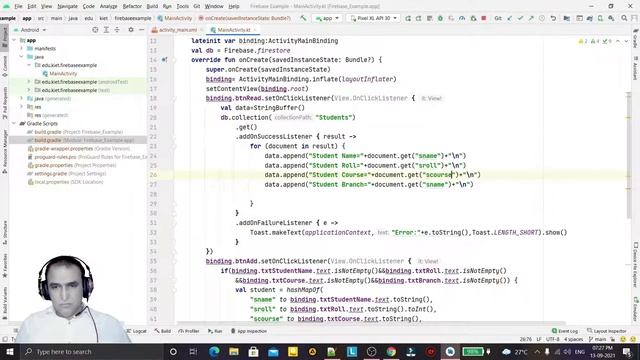Click the Task View taskbar icon
This screenshot has width=640, height=360.
(193, 351)
